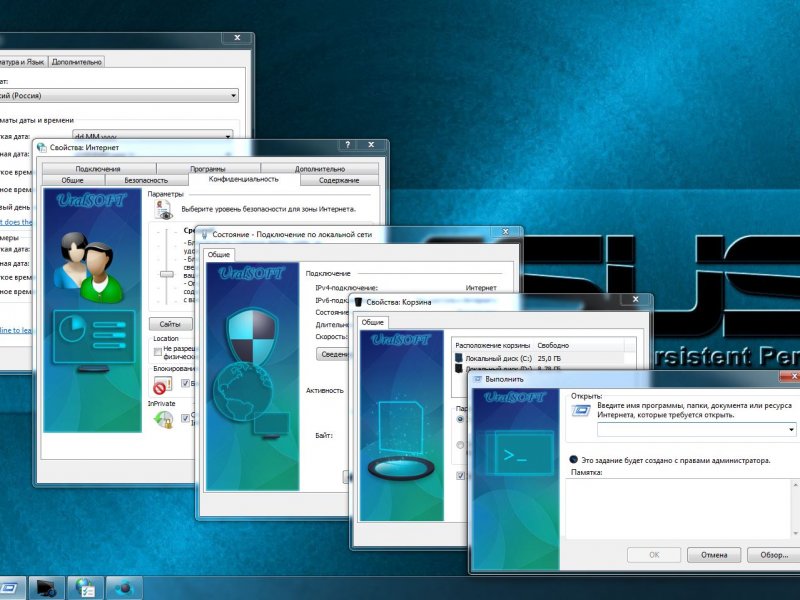Click the blue sphere icon on the taskbar
This screenshot has width=800, height=600.
[x=124, y=588]
